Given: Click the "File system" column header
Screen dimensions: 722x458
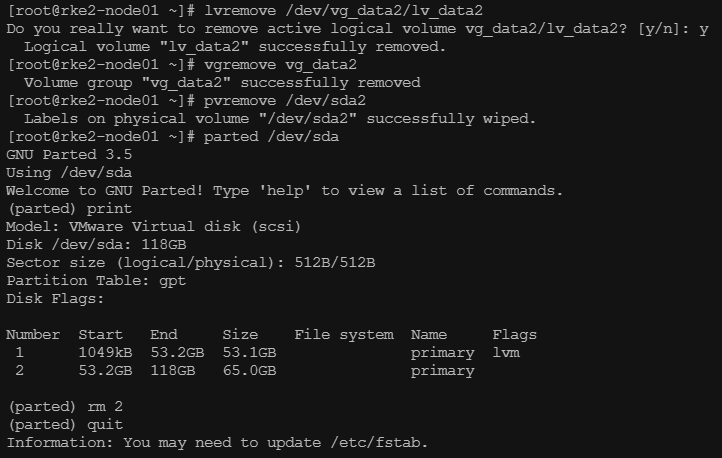Looking at the screenshot, I should click(343, 335).
